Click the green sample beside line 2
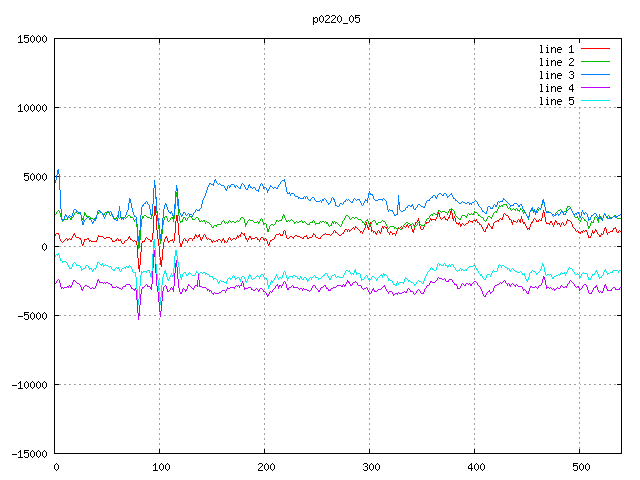 point(596,62)
